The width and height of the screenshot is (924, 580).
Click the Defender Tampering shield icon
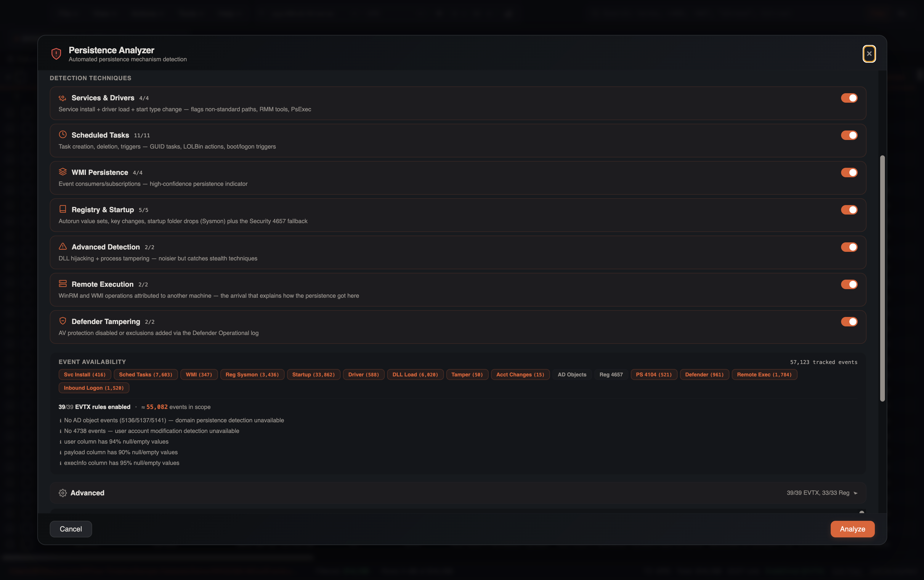(62, 321)
